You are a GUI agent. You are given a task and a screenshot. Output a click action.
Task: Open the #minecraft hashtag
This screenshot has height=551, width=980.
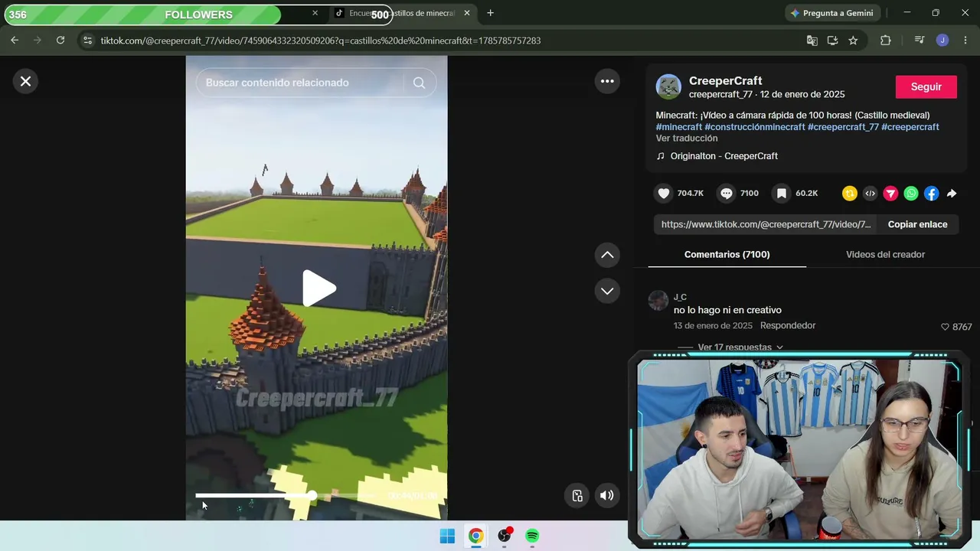click(678, 127)
